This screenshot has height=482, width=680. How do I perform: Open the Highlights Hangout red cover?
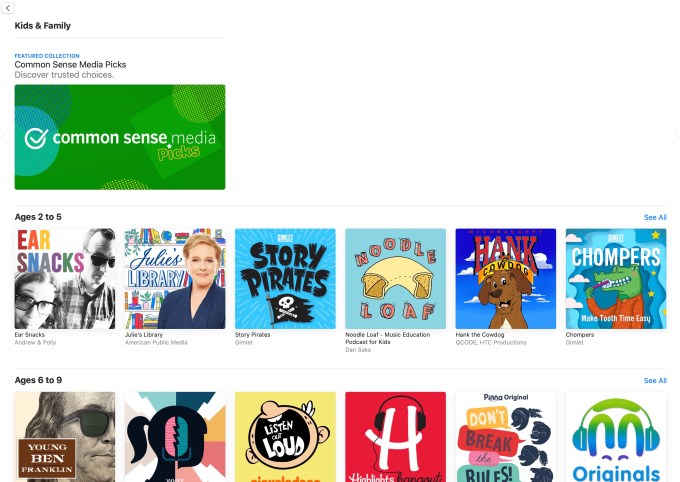pos(396,437)
